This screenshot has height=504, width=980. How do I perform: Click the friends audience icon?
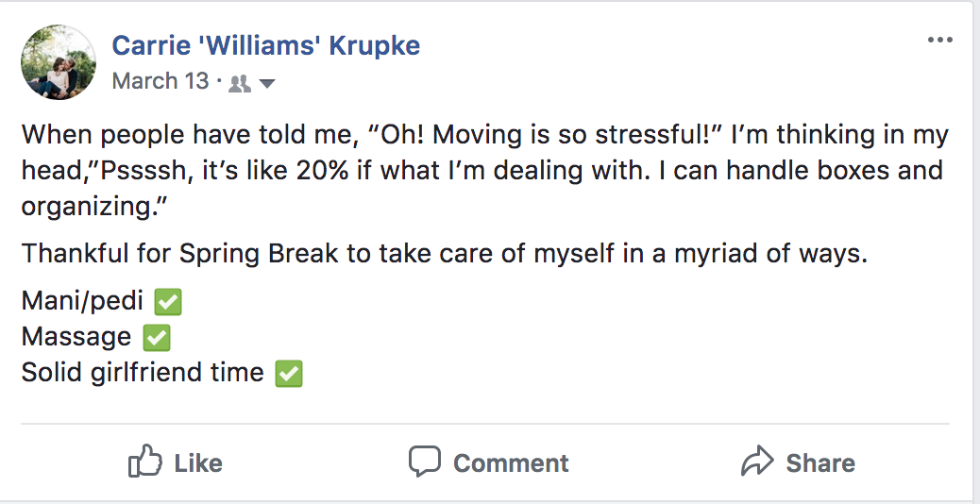(240, 83)
